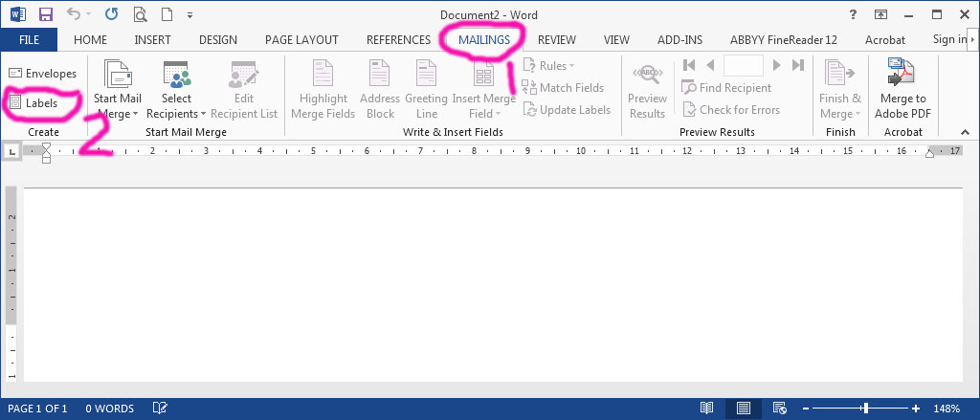Click PAGE 1 OF 1 in status bar
This screenshot has height=420, width=980.
(x=37, y=409)
